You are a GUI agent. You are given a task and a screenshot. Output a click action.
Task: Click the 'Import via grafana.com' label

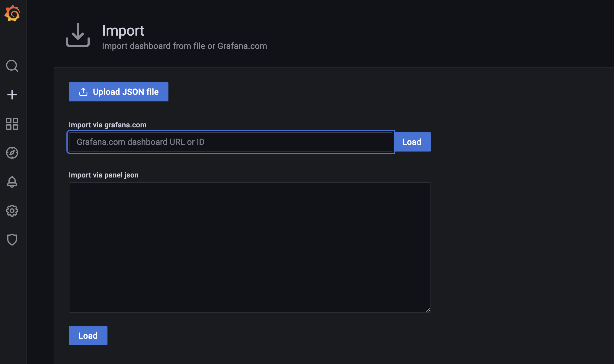107,125
